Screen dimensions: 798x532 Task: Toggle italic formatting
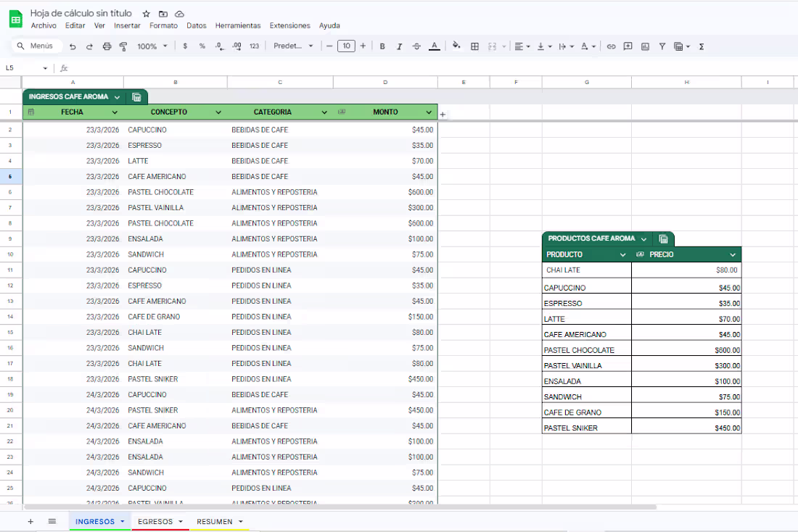[400, 46]
